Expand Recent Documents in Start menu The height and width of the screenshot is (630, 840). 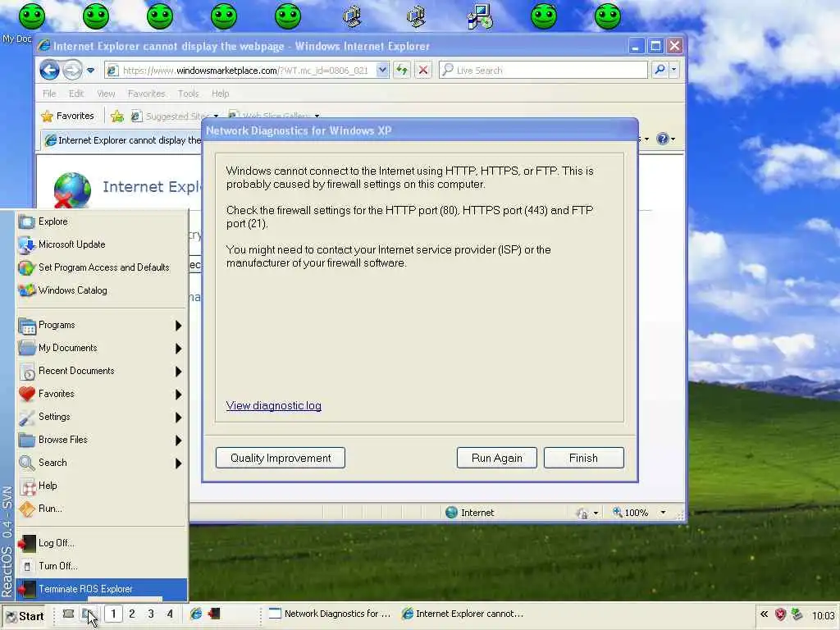tap(102, 371)
